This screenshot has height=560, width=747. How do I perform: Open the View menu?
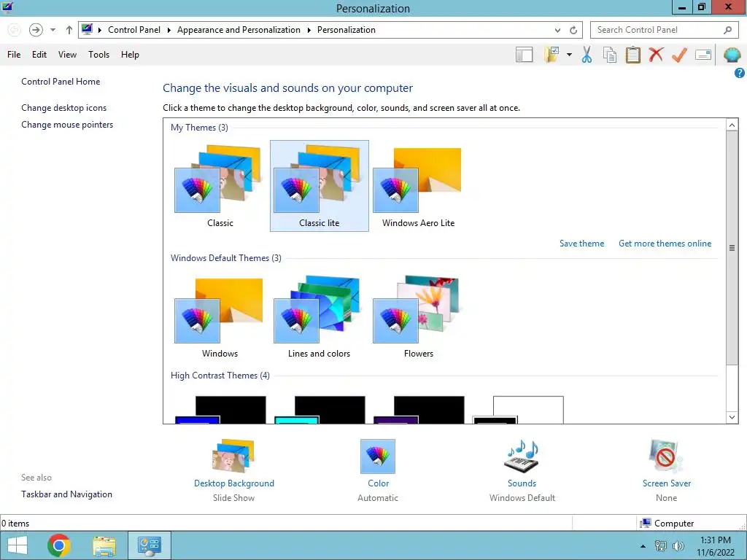(67, 55)
